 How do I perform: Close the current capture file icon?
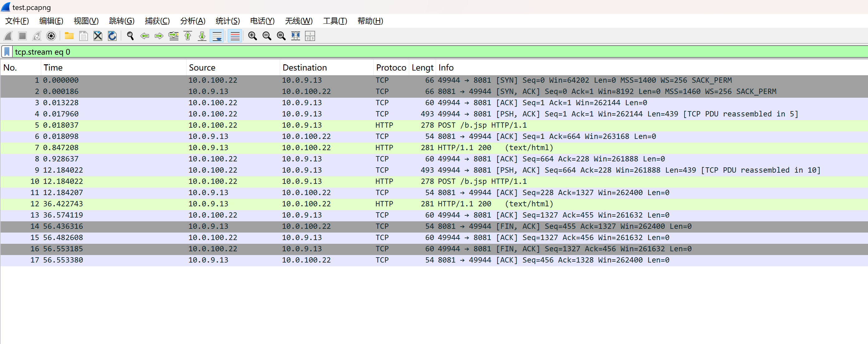coord(98,36)
